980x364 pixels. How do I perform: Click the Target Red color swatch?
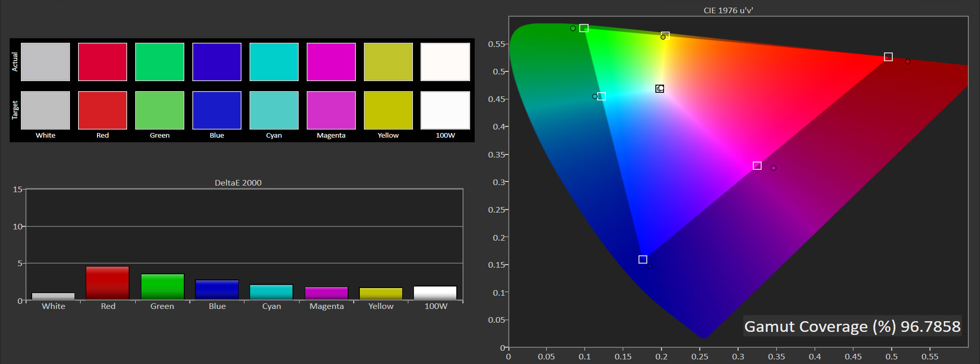click(103, 110)
